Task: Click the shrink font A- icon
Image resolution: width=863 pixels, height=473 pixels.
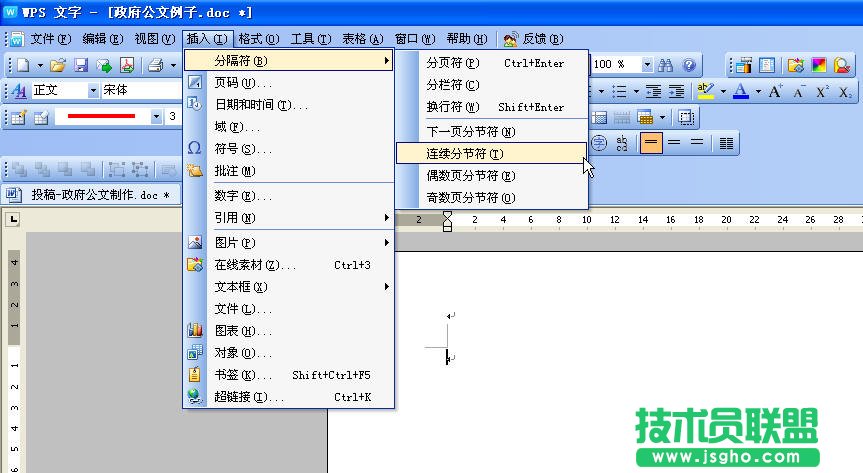Action: pos(799,91)
